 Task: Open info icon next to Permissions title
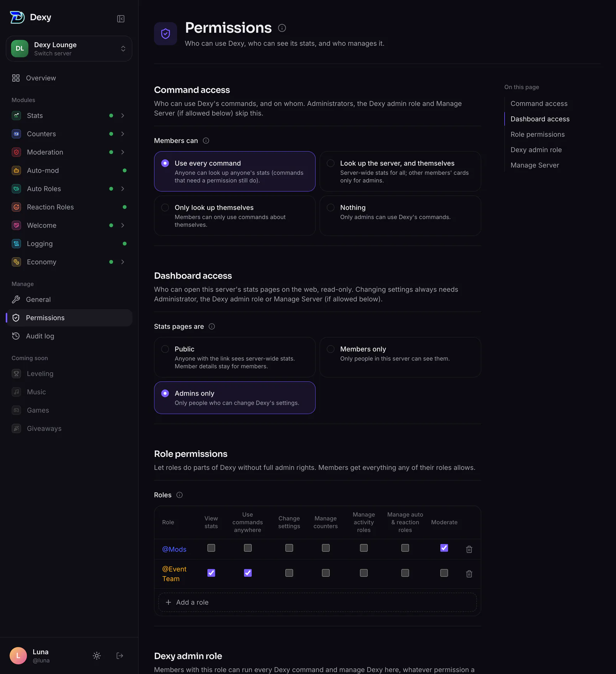282,28
